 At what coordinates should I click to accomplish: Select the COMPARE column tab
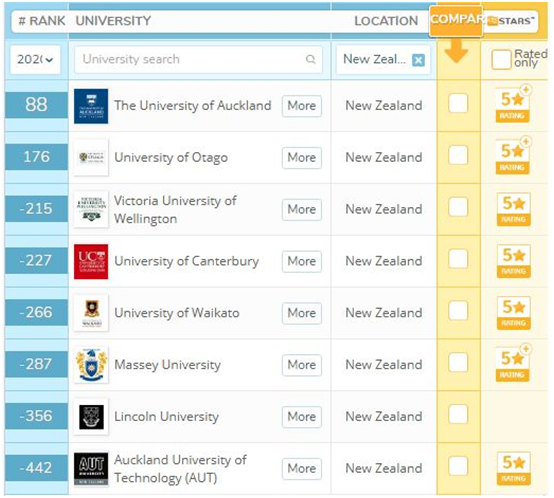pyautogui.click(x=456, y=21)
